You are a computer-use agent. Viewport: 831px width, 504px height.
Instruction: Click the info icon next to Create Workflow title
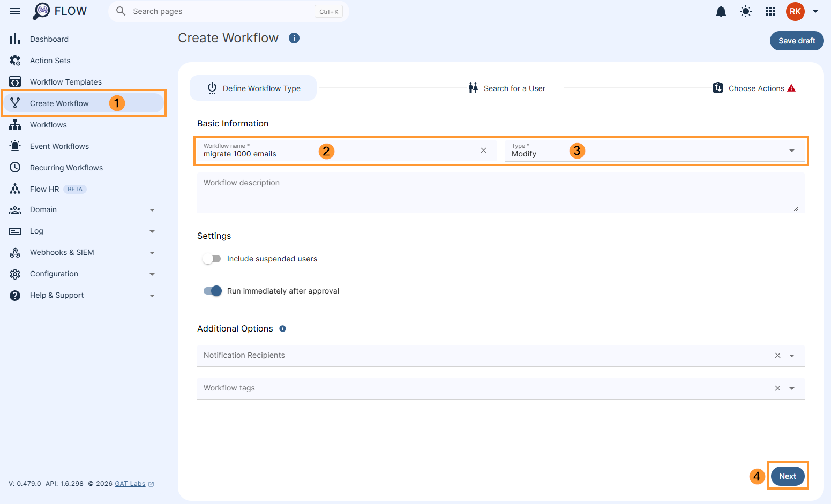click(x=294, y=38)
